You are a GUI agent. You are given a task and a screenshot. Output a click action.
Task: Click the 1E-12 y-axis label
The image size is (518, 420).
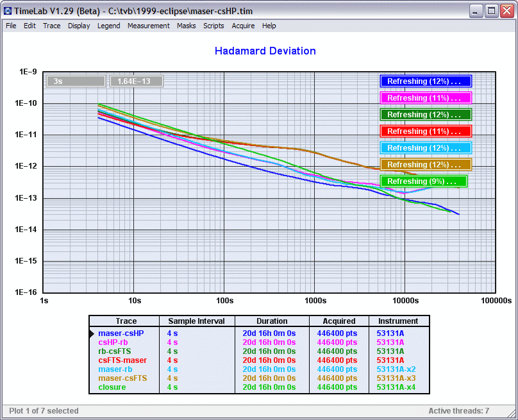26,166
